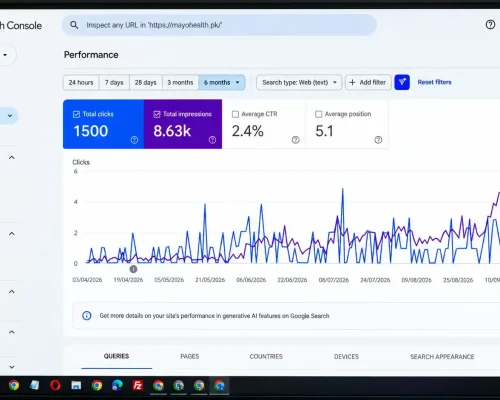This screenshot has width=500, height=400.
Task: Open the 6 months date range dropdown
Action: pos(222,82)
